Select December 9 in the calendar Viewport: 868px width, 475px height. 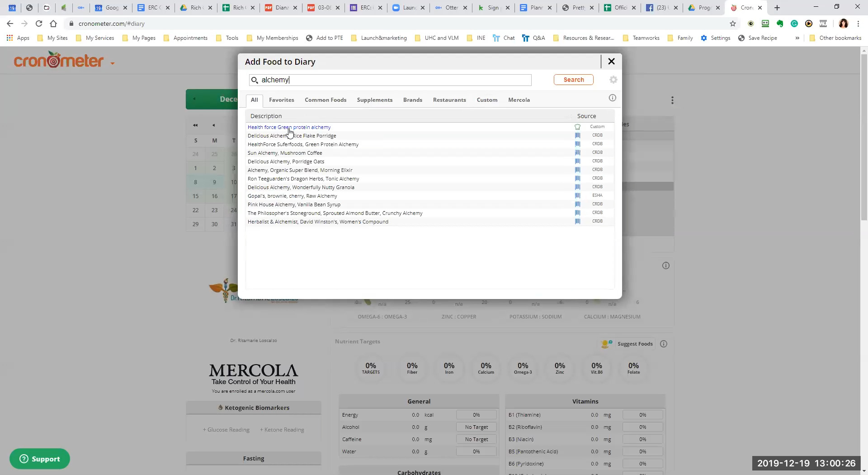pos(214,182)
